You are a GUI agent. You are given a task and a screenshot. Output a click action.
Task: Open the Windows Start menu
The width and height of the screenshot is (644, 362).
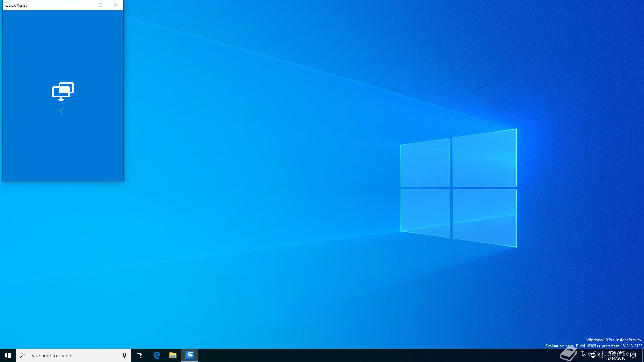pos(8,355)
